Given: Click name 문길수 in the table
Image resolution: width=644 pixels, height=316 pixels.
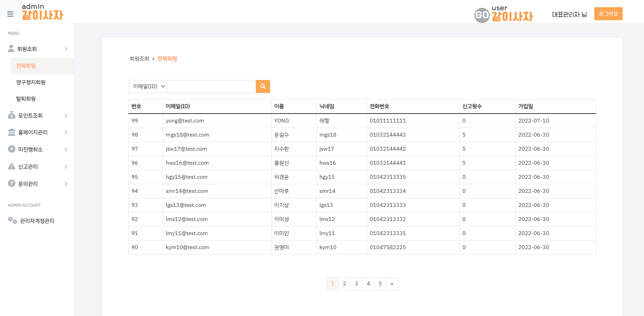Looking at the screenshot, I should 281,135.
